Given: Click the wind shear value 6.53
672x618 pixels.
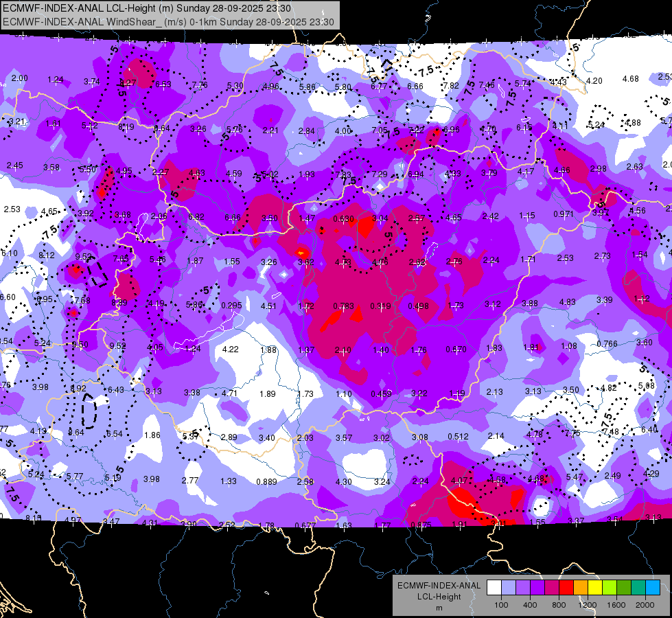Looking at the screenshot, I should click(163, 84).
